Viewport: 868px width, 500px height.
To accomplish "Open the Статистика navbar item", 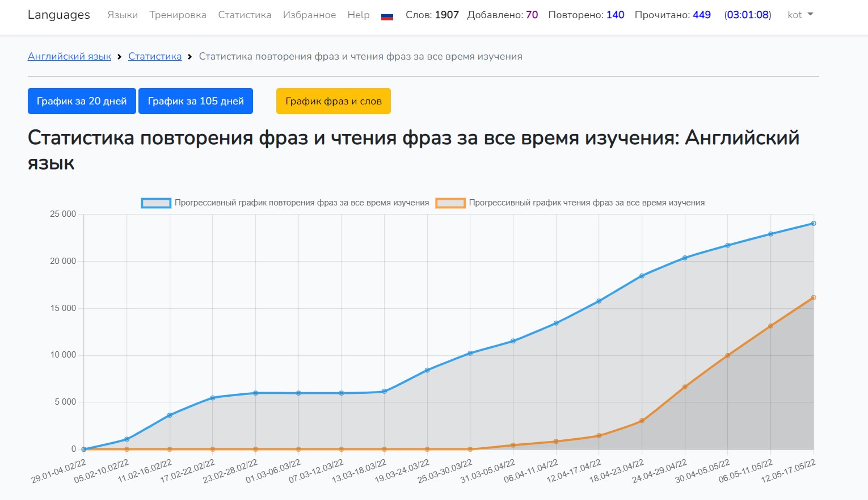I will (x=245, y=15).
